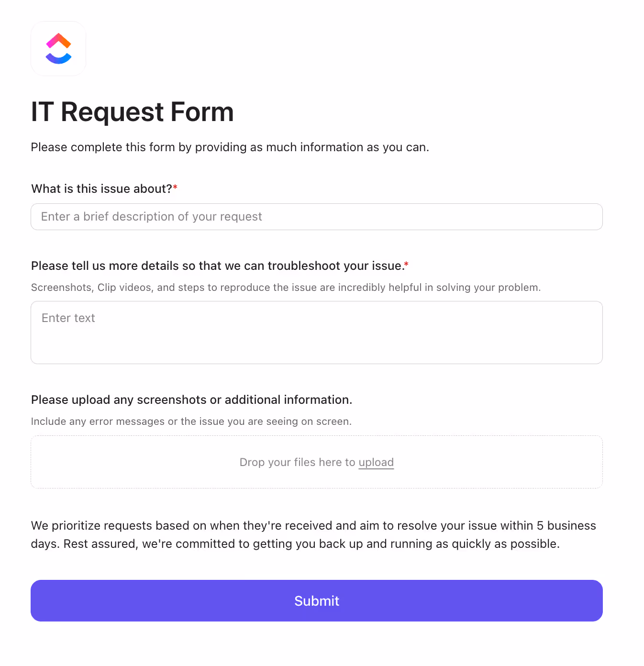Click the red asterisk next to the first question
Image resolution: width=644 pixels, height=666 pixels.
click(x=175, y=188)
